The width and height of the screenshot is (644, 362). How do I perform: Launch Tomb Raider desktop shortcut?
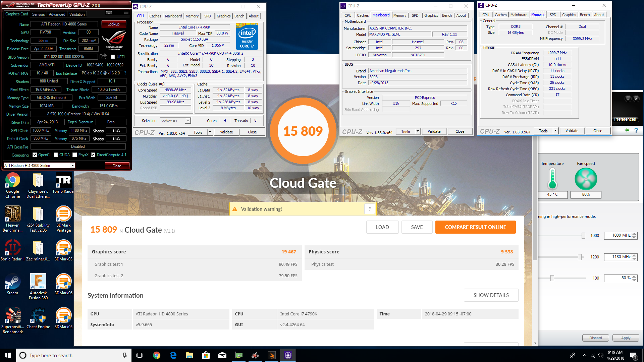63,183
